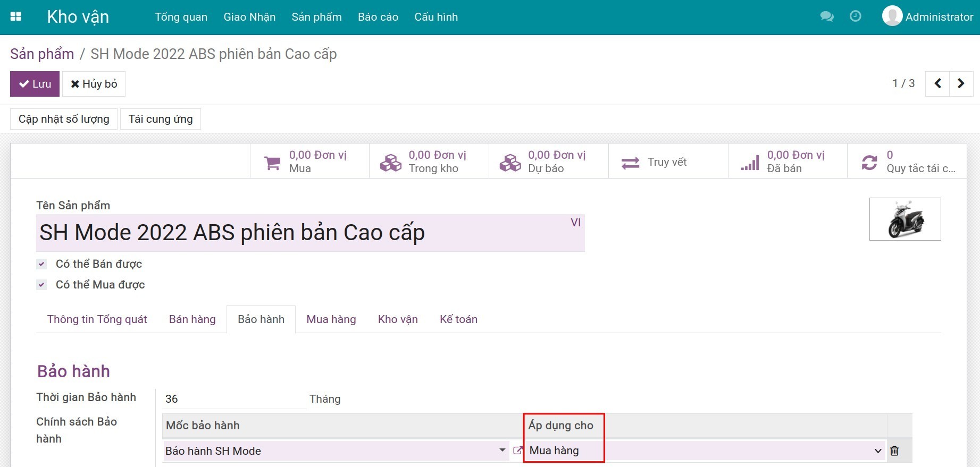Click the scooter product image thumbnail

(x=904, y=219)
